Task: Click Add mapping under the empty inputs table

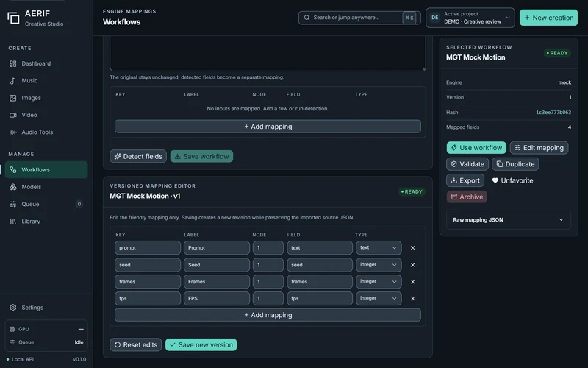Action: click(x=268, y=127)
